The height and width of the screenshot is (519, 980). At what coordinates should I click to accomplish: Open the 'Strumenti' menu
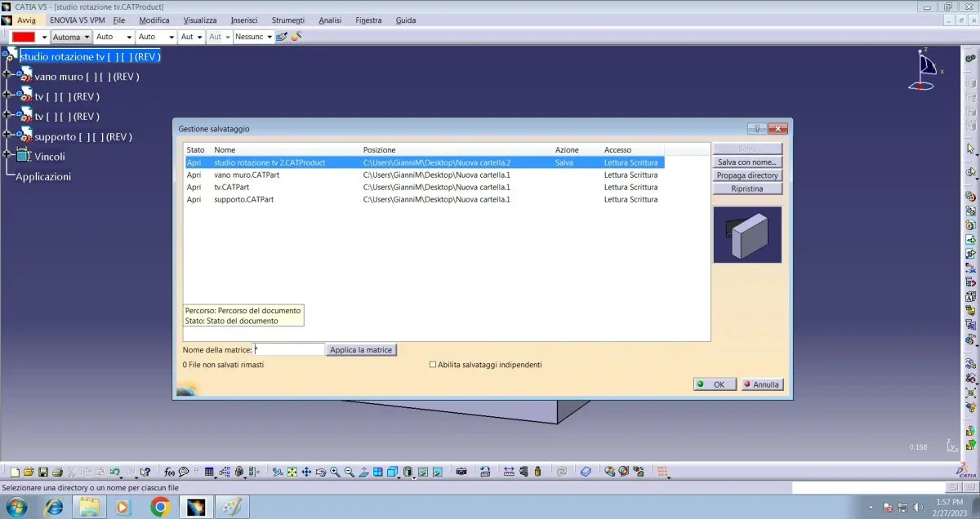pos(287,20)
